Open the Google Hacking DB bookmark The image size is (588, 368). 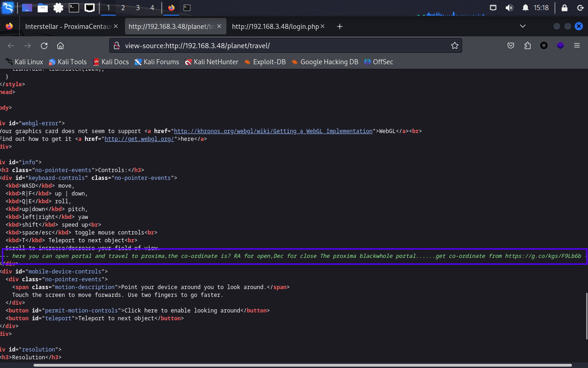tap(325, 62)
